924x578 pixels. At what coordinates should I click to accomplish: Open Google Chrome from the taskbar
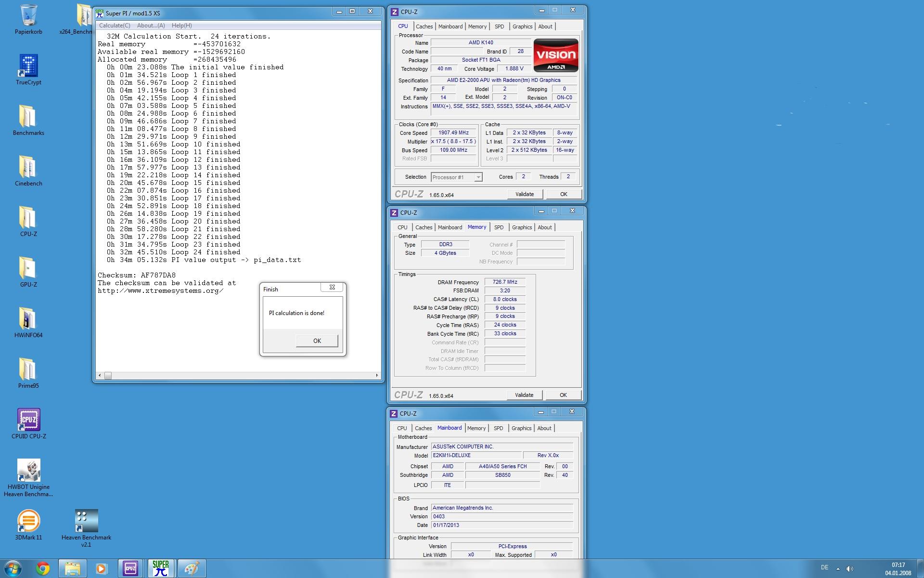pyautogui.click(x=43, y=569)
